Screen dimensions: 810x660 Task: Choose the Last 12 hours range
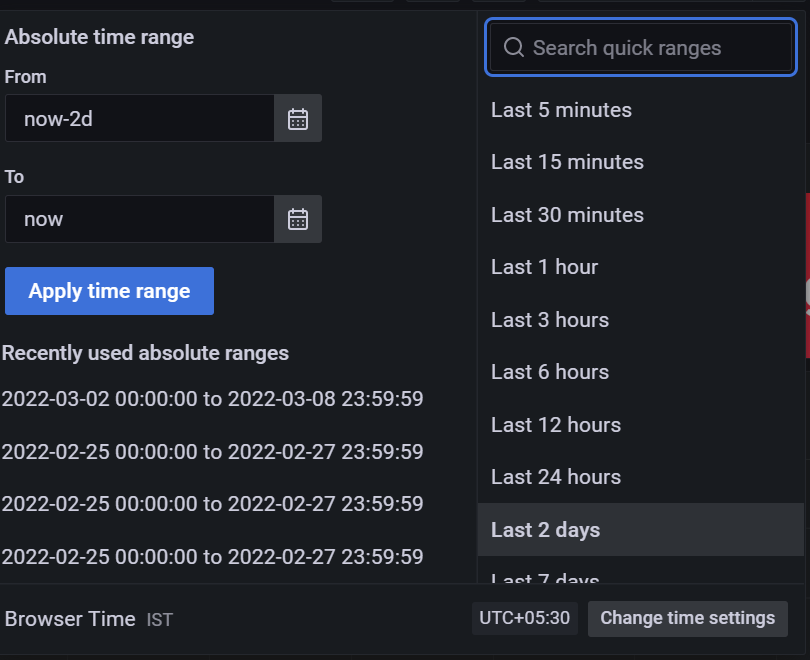pyautogui.click(x=555, y=424)
